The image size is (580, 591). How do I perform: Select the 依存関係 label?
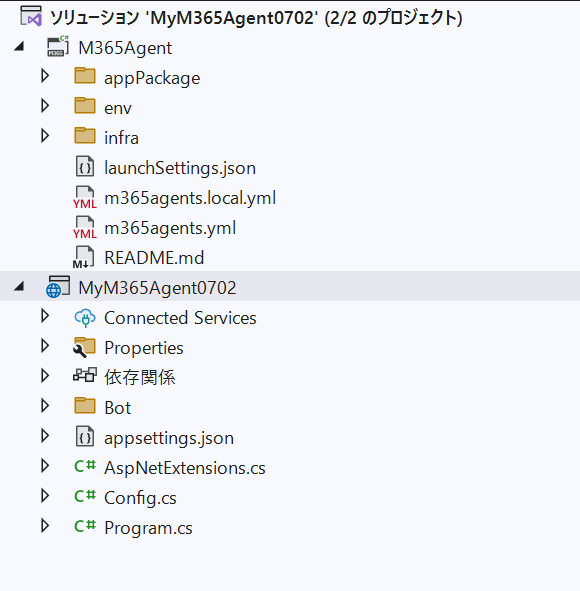point(139,377)
